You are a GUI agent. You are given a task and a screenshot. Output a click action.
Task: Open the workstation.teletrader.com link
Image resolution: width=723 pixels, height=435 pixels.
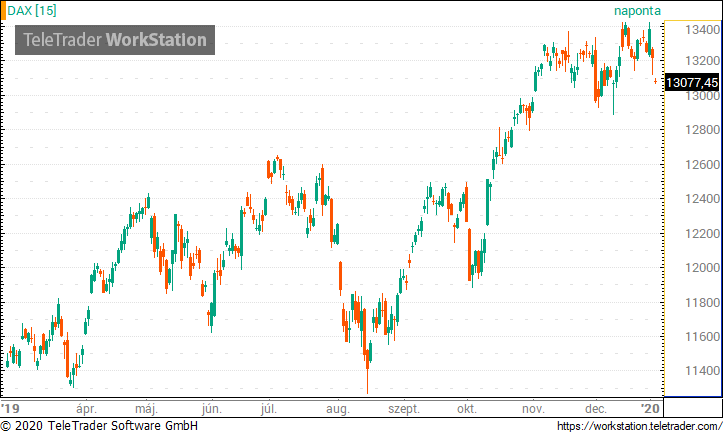coord(639,426)
